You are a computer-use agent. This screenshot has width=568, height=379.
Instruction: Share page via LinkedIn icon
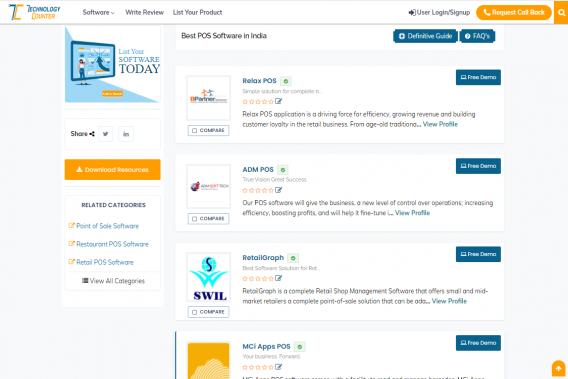point(126,134)
